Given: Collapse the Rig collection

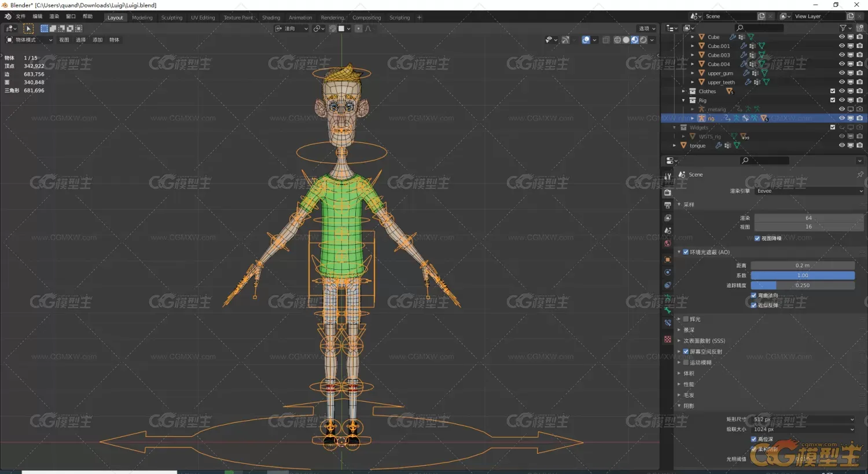Looking at the screenshot, I should coord(683,100).
